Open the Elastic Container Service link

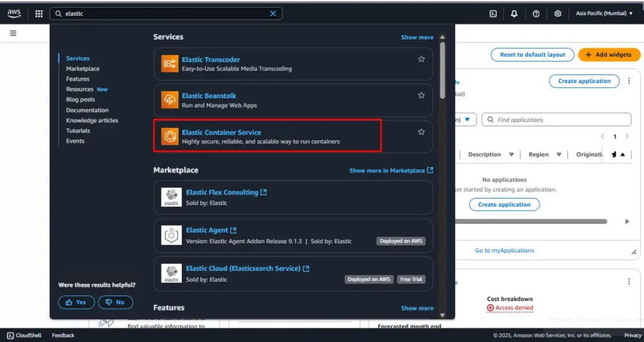[x=221, y=132]
